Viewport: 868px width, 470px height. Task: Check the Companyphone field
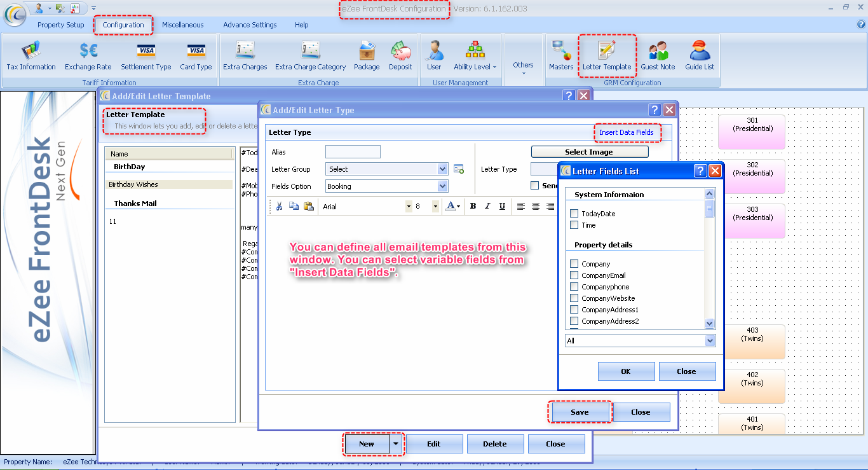click(x=574, y=287)
